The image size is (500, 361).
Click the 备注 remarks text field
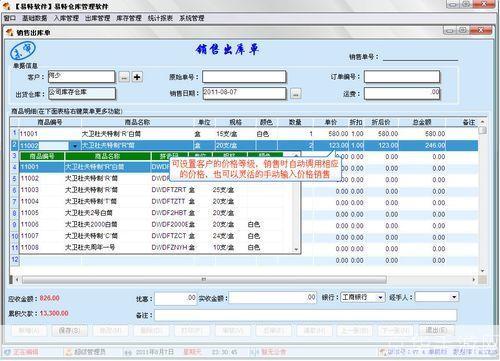click(x=305, y=315)
